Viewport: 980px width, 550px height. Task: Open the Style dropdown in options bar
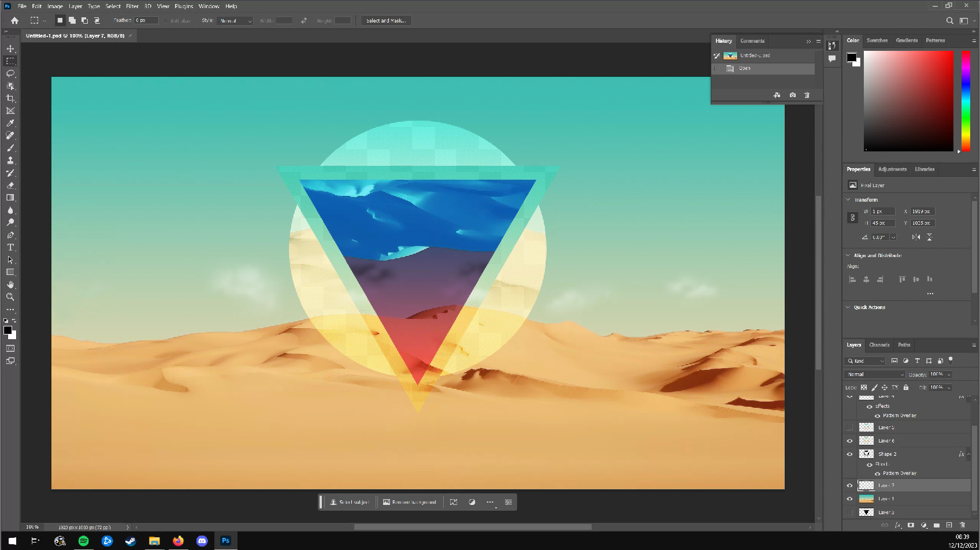point(235,21)
